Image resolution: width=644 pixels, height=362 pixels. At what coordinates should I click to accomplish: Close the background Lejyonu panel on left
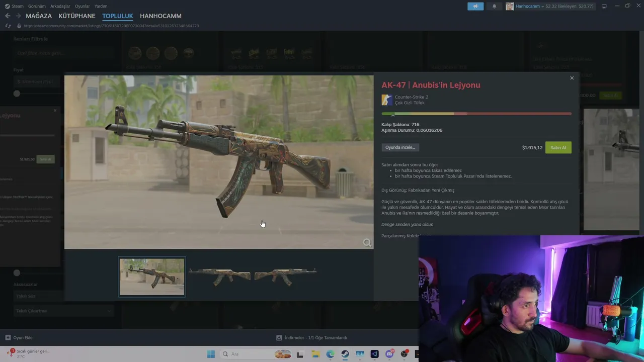tap(55, 110)
